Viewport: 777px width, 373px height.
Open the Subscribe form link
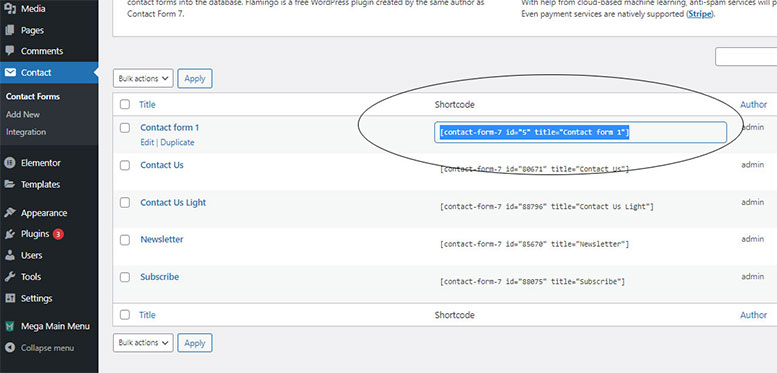click(160, 277)
